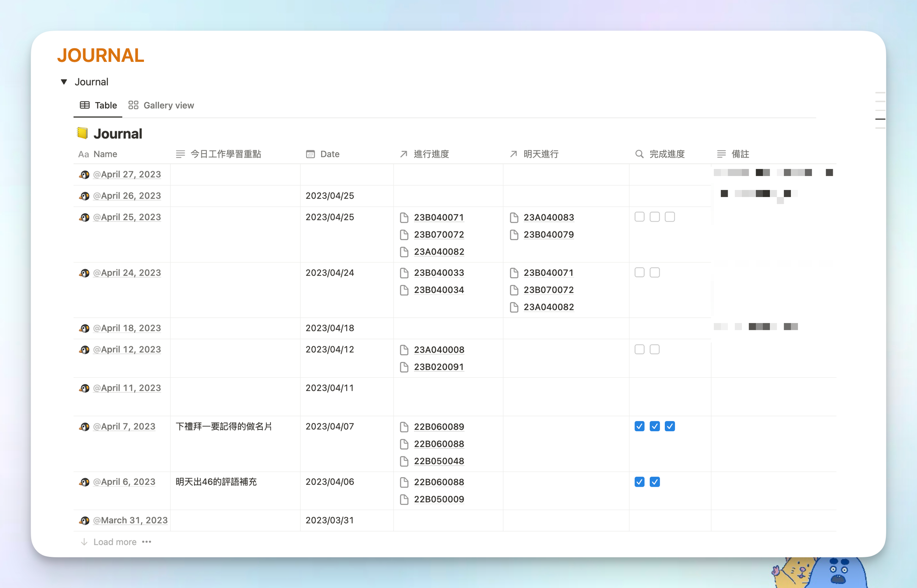Collapse the Journal toggle triangle
The width and height of the screenshot is (917, 588).
coord(64,82)
